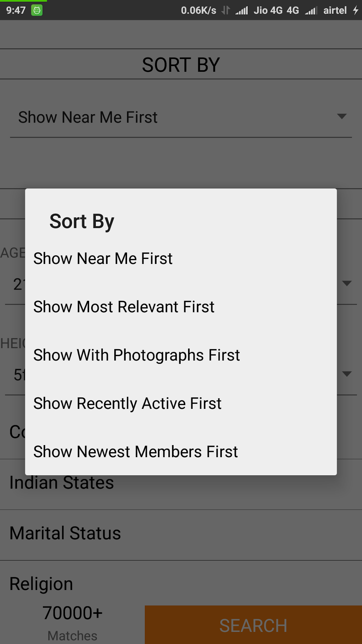Select Show Recently Active First

click(x=127, y=404)
